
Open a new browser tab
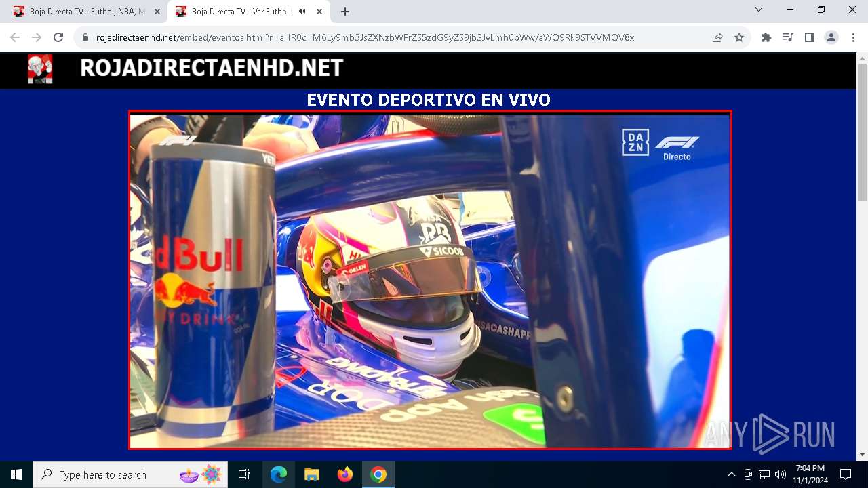click(x=345, y=12)
